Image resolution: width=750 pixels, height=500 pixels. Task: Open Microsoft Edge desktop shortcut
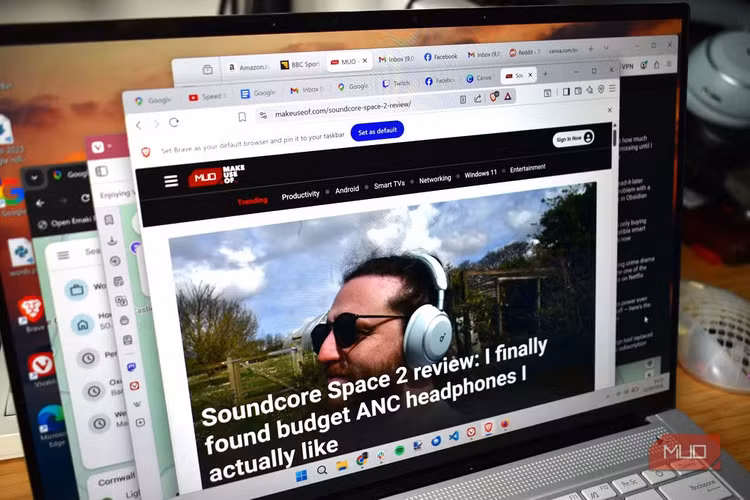(50, 425)
